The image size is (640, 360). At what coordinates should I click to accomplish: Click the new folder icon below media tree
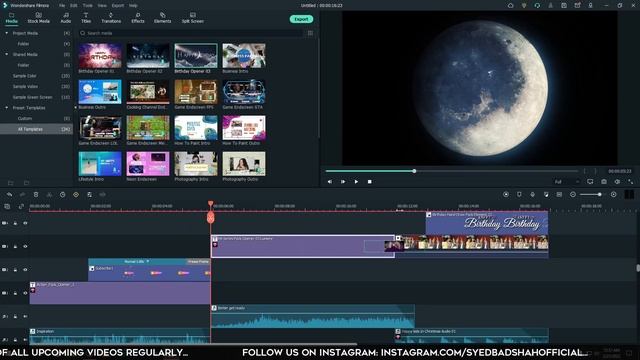[x=11, y=183]
